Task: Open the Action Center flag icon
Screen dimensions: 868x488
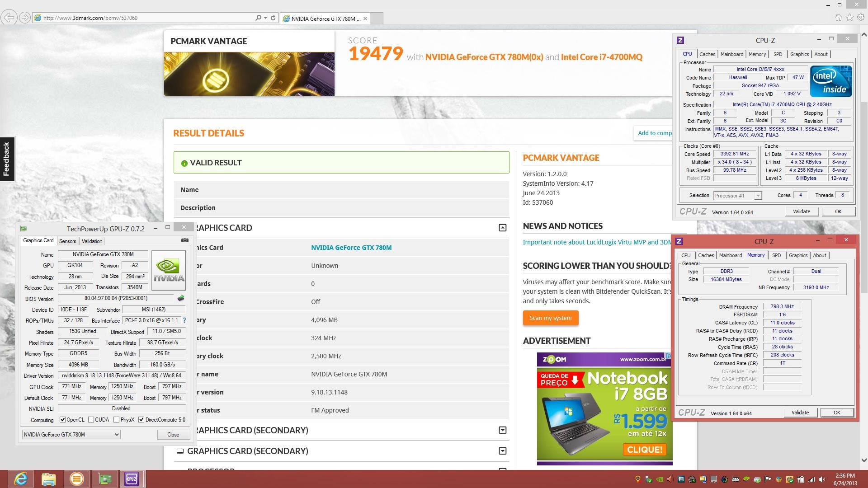Action: pyautogui.click(x=768, y=479)
